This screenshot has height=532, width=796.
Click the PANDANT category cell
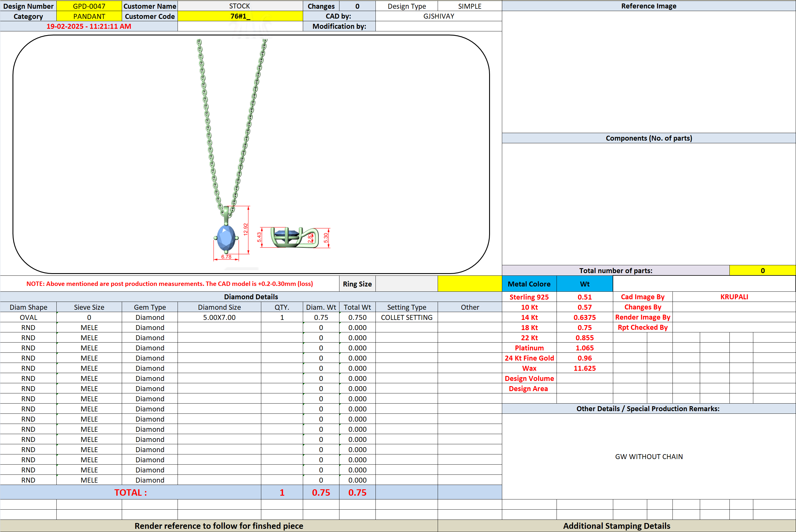click(x=89, y=16)
